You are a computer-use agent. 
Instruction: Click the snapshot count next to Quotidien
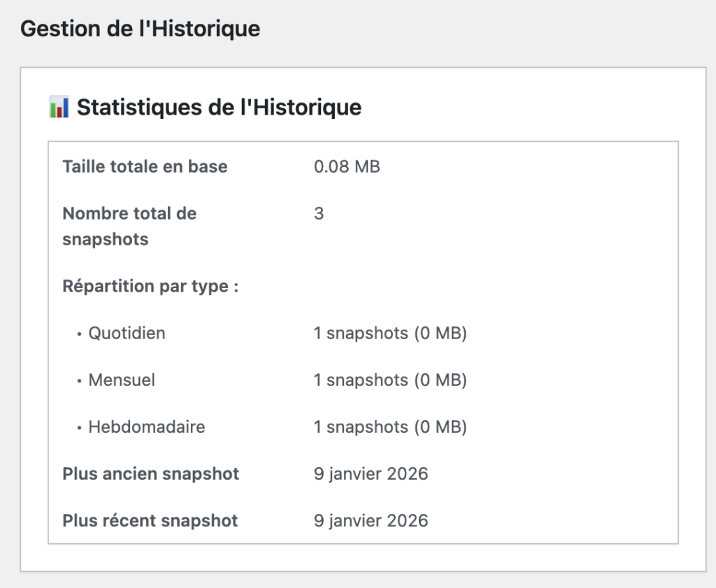(389, 333)
